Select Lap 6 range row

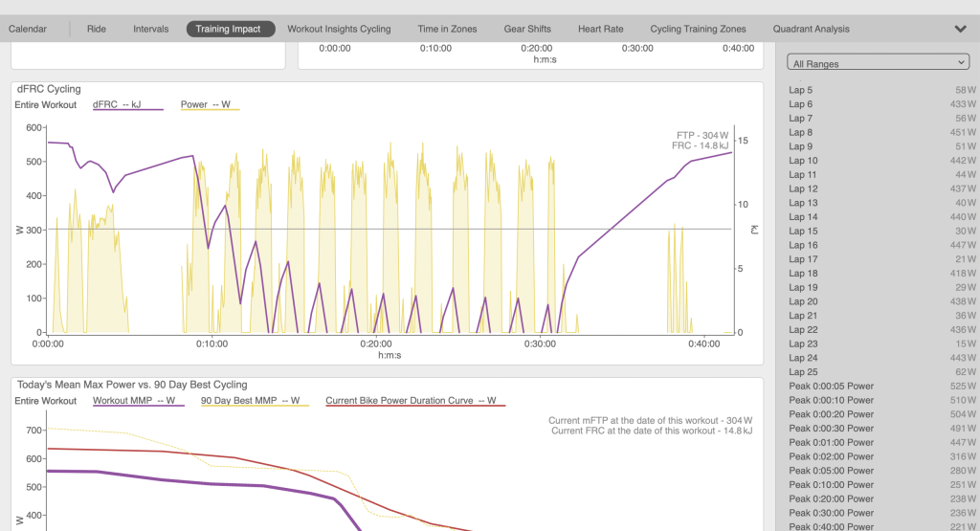coord(881,104)
